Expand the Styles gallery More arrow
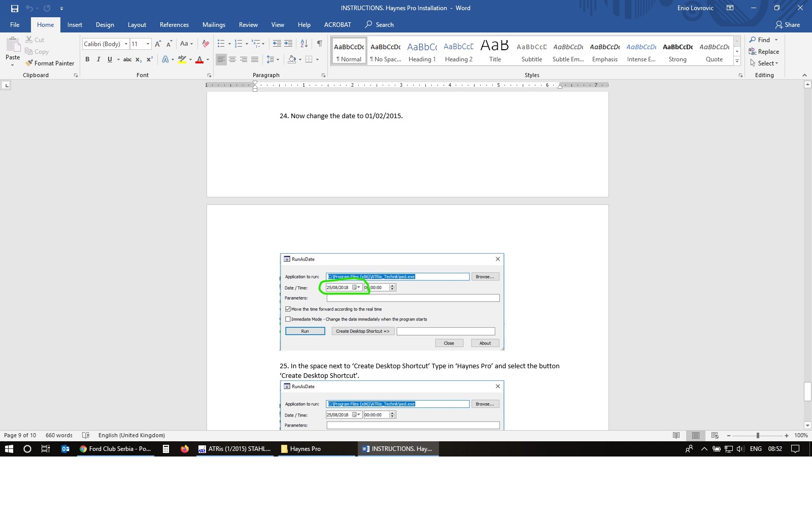 (737, 61)
